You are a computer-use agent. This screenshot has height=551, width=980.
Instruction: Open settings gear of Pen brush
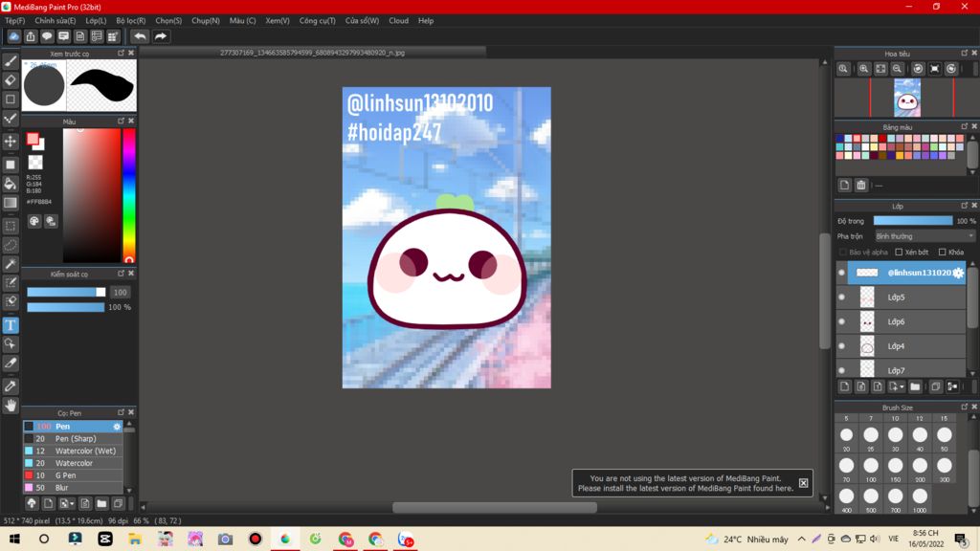point(117,427)
